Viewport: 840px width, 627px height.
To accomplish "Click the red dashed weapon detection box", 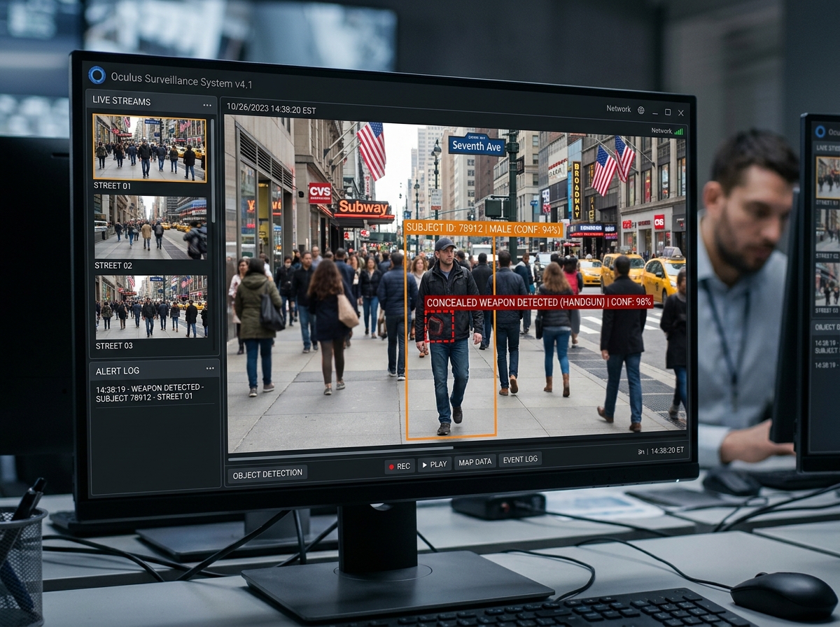I will point(440,325).
